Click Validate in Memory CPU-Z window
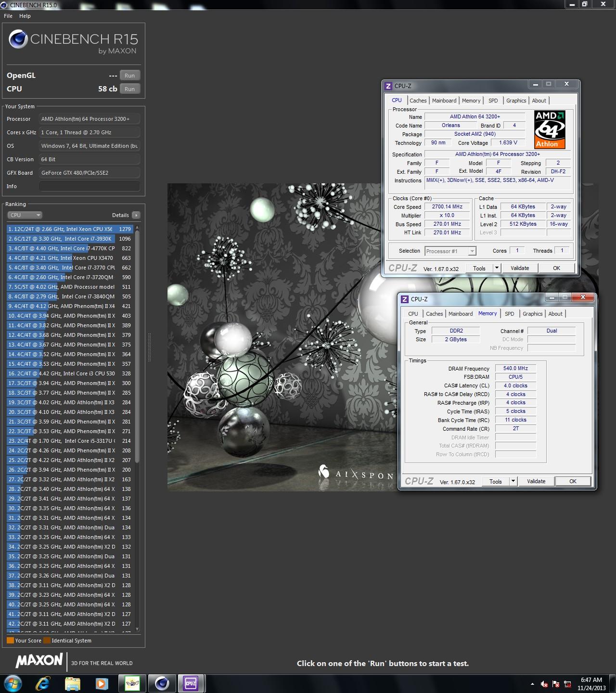 536,482
